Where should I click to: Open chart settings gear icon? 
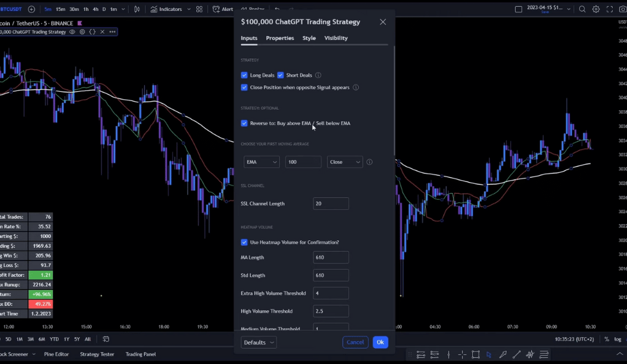pyautogui.click(x=596, y=9)
